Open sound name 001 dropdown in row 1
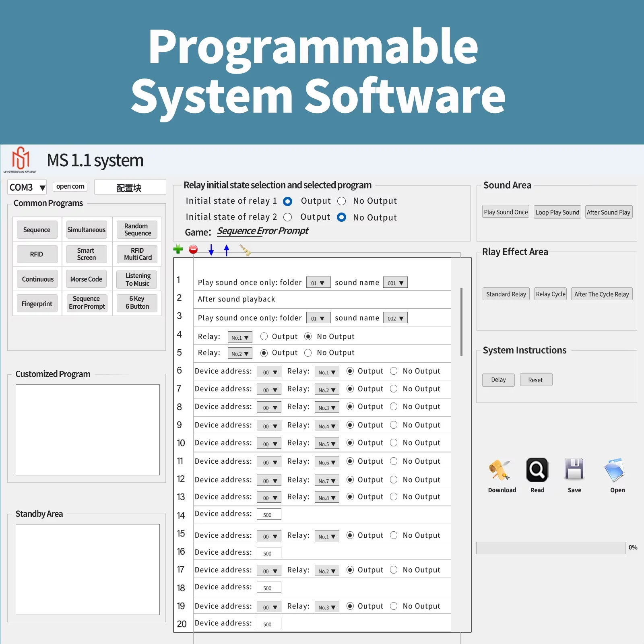Image resolution: width=644 pixels, height=644 pixels. (395, 283)
